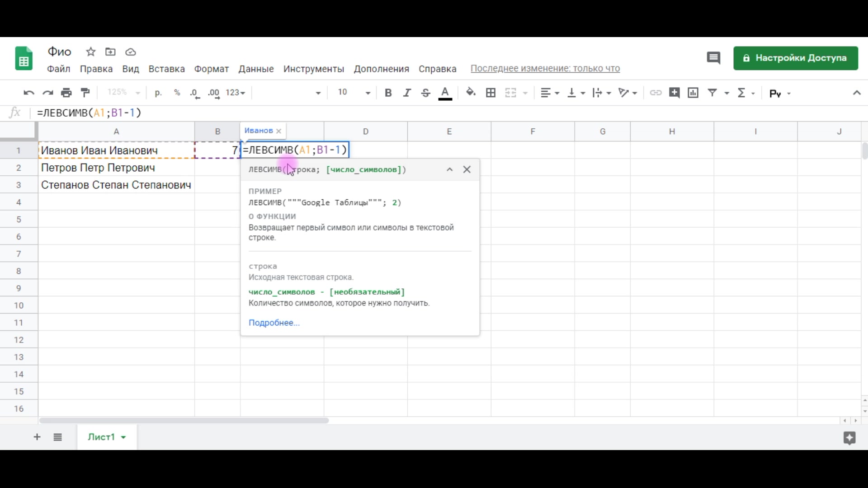Toggle strikethrough formatting
868x488 pixels.
click(x=425, y=93)
